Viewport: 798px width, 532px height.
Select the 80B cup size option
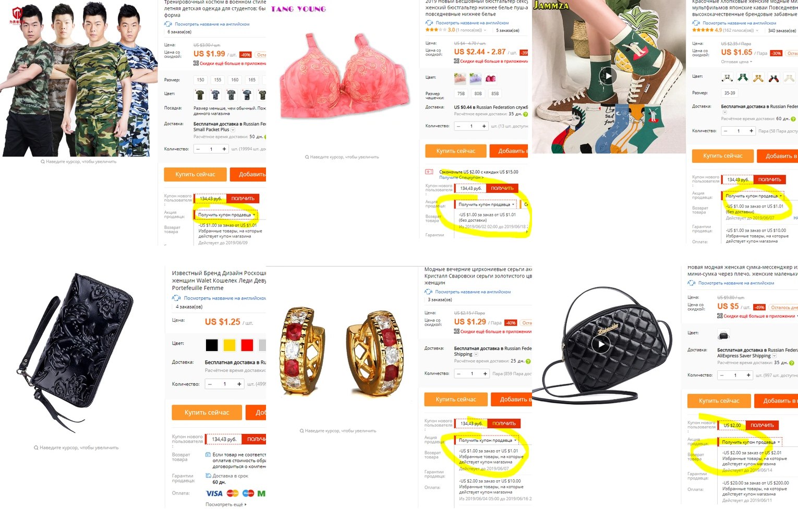[478, 94]
